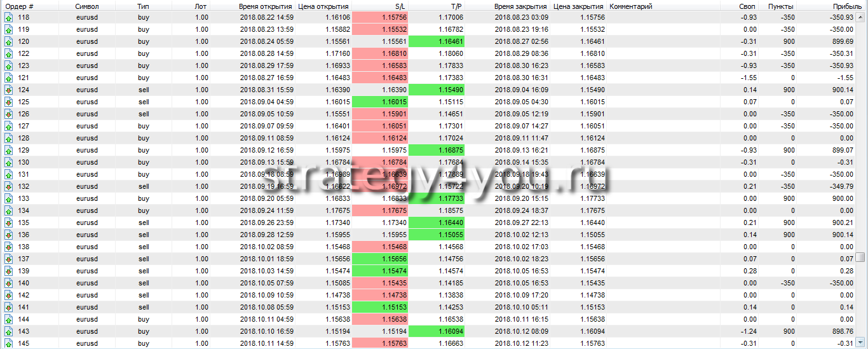Click the vertical scrollbar thumb on the right

860,257
